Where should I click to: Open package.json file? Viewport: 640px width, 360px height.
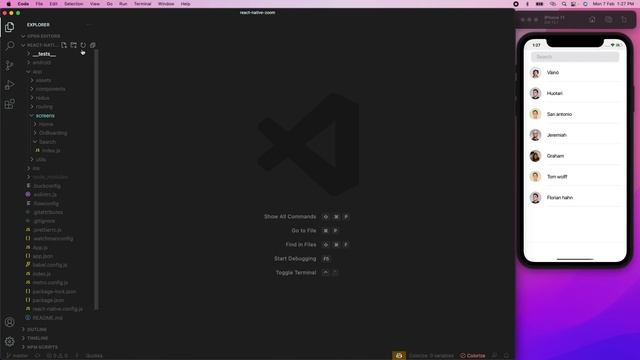click(48, 300)
